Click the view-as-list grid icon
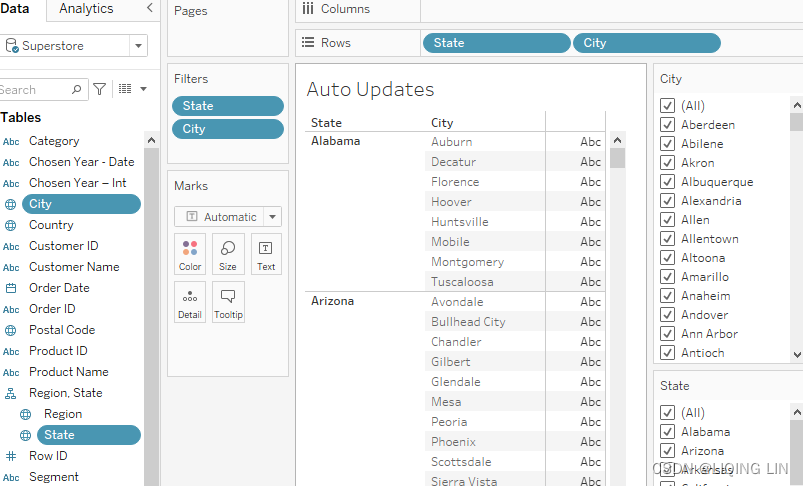803x486 pixels. tap(125, 89)
